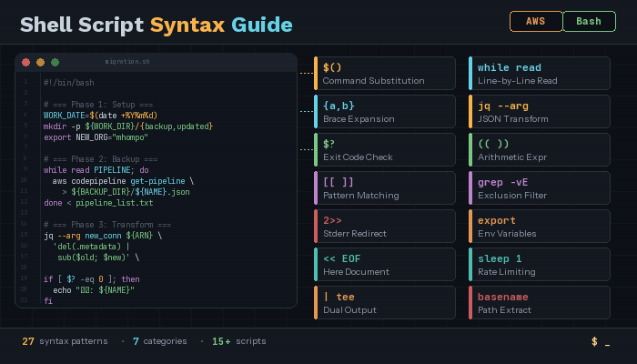Click the red close dot in editor
This screenshot has width=637, height=364.
click(26, 63)
